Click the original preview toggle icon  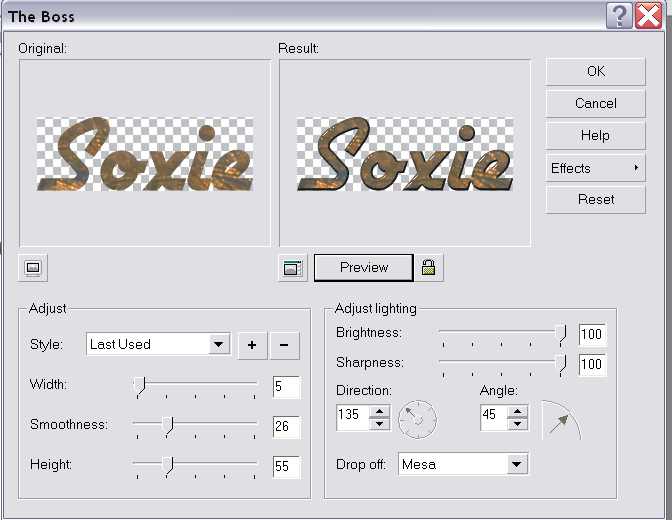(33, 268)
